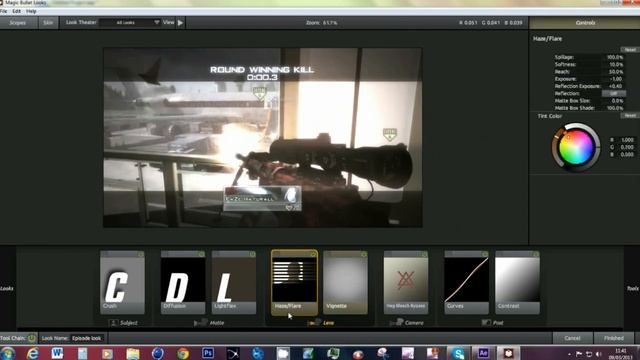Click the tint R value field

click(x=627, y=140)
